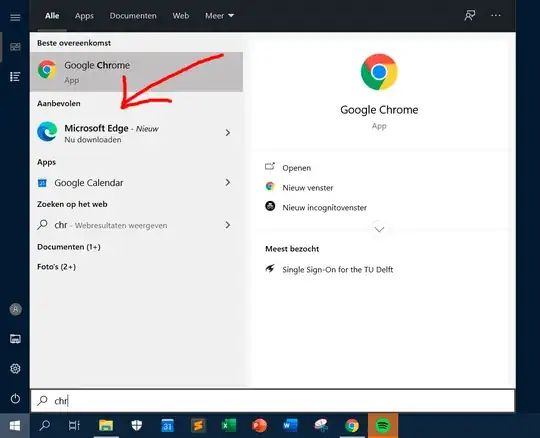Open Single Sign-On for the TU Delft
Screen dimensions: 540x438
329,270
